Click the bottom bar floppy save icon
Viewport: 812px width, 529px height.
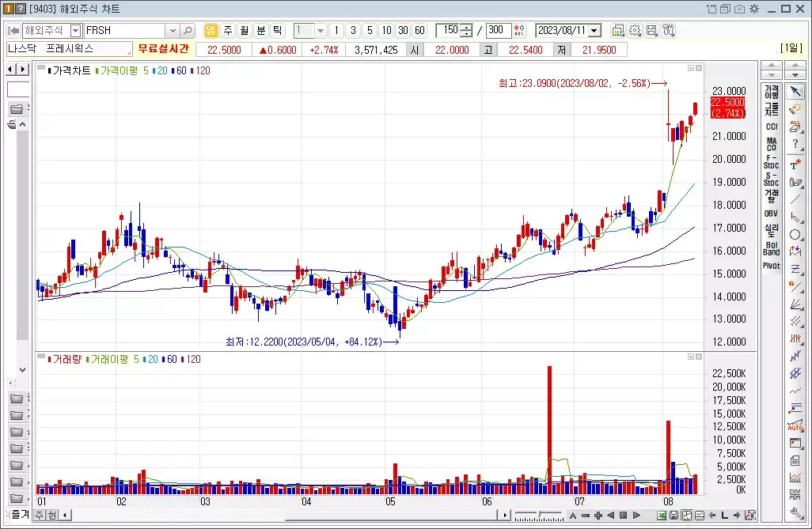[x=674, y=515]
